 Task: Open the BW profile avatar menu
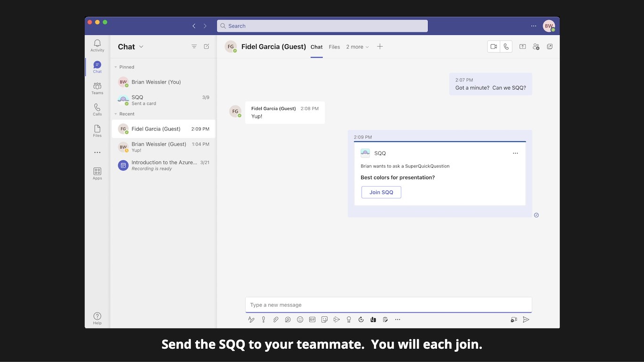click(x=549, y=26)
